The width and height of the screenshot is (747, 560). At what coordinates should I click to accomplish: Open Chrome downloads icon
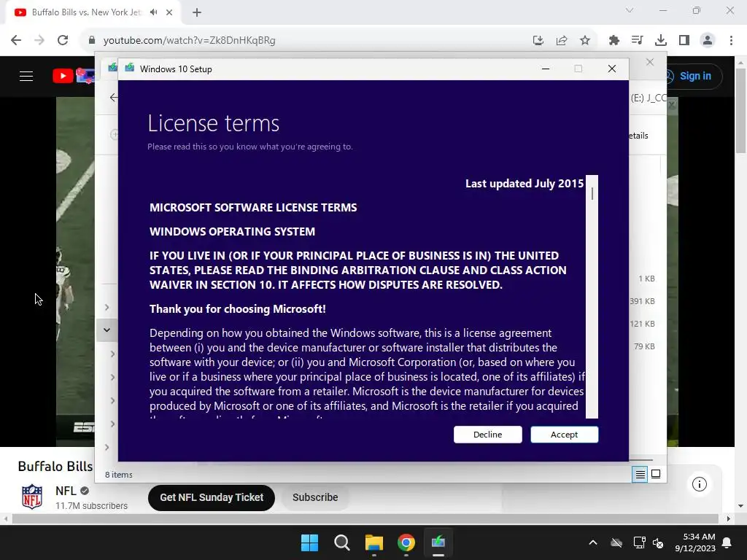point(661,41)
